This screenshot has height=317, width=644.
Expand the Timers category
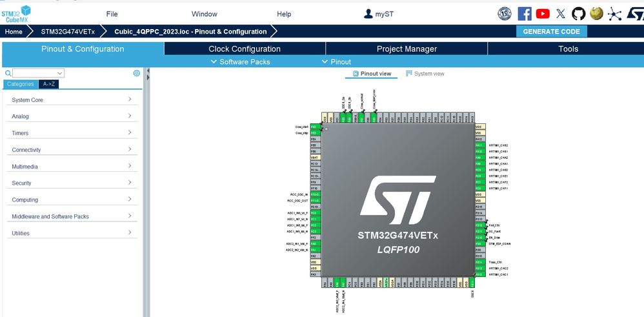pyautogui.click(x=72, y=133)
